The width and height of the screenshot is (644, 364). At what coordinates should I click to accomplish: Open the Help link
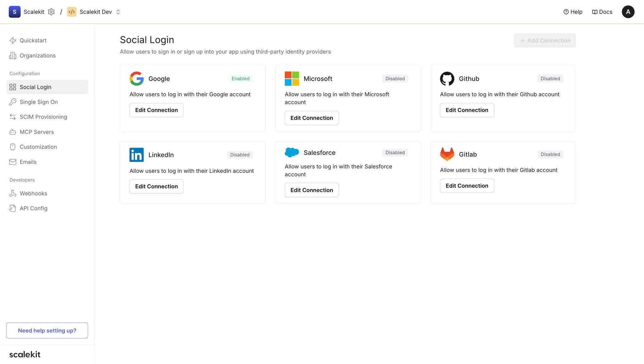click(x=573, y=12)
